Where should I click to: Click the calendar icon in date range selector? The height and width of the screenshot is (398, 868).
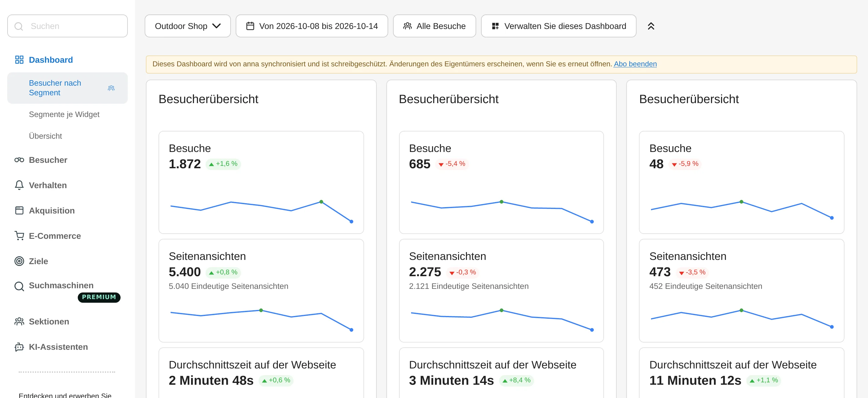[x=250, y=26]
